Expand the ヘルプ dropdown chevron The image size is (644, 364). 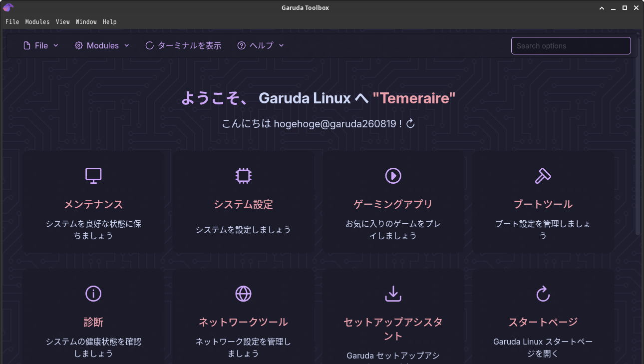pyautogui.click(x=281, y=45)
